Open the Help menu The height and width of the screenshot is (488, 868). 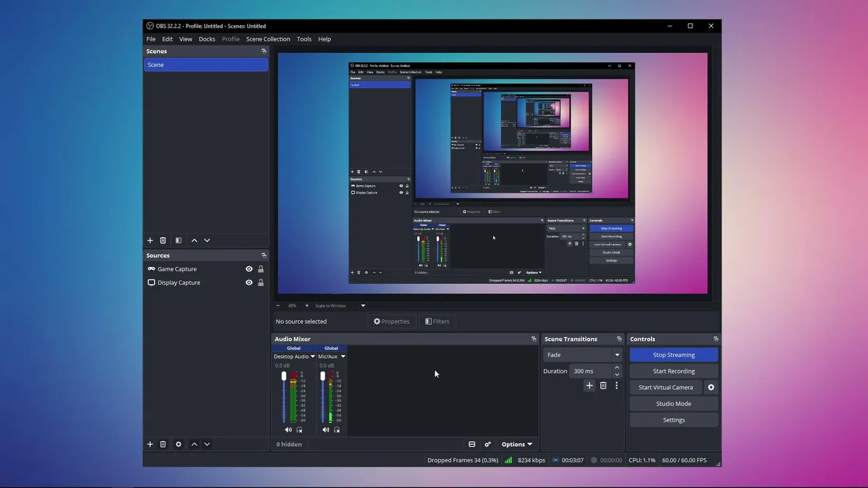coord(325,39)
